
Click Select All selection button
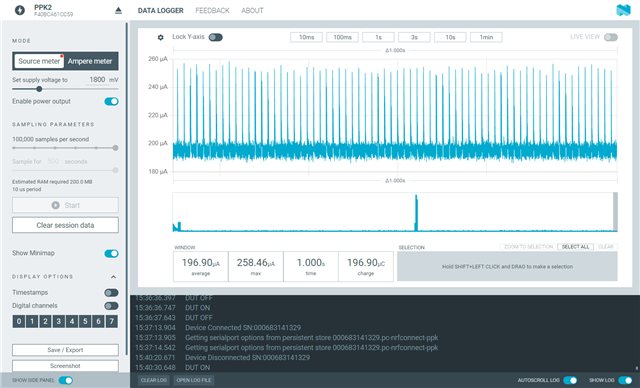pos(576,247)
